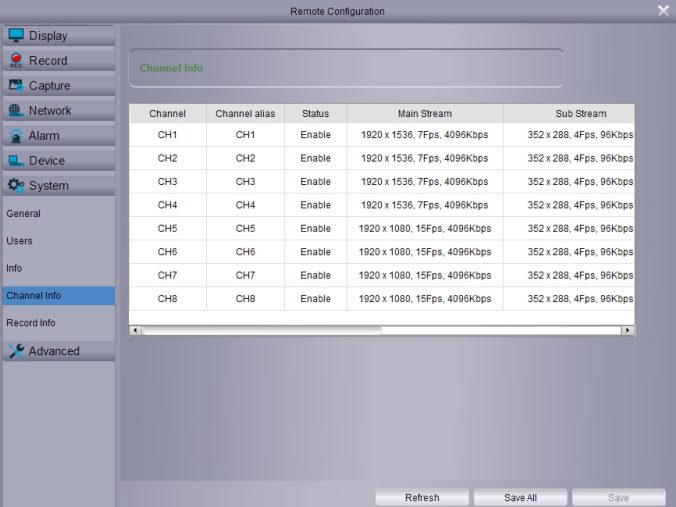Click the Alarm siren icon

click(x=16, y=136)
